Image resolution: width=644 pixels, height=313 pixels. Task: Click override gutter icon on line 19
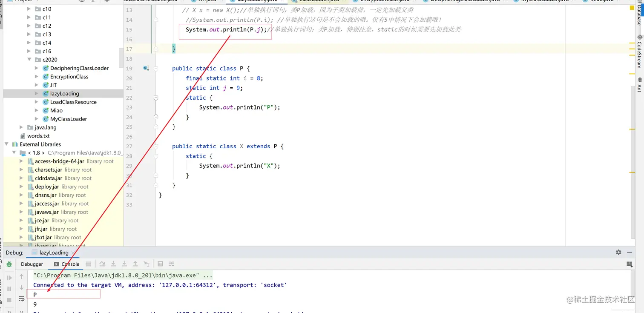(146, 68)
